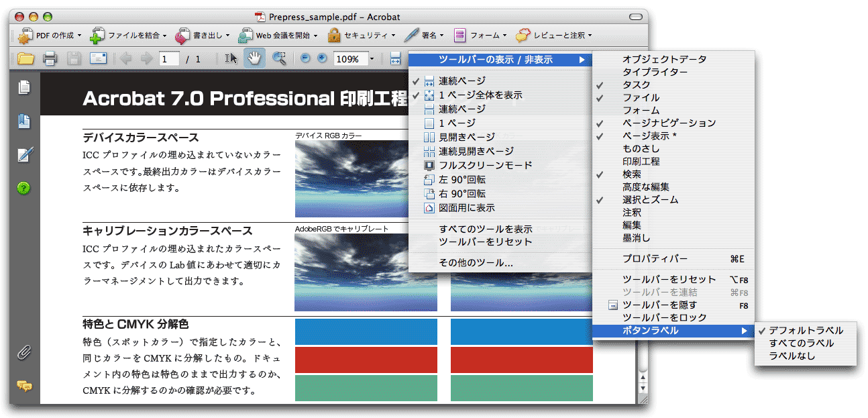Uncheck the ページナビゲーション toolbar entry

673,123
